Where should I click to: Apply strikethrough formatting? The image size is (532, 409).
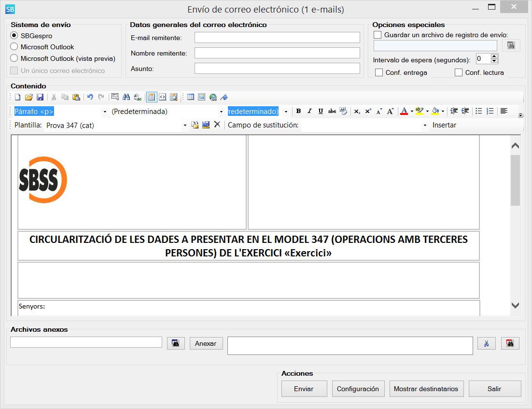[332, 111]
